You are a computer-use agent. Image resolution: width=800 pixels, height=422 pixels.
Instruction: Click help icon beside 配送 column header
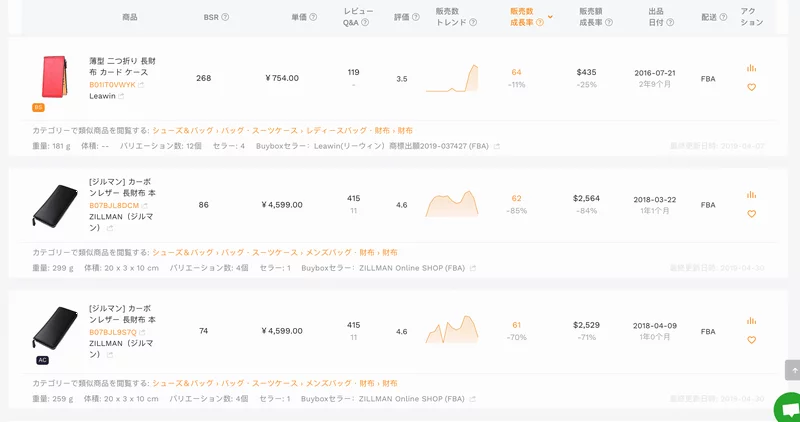point(723,17)
